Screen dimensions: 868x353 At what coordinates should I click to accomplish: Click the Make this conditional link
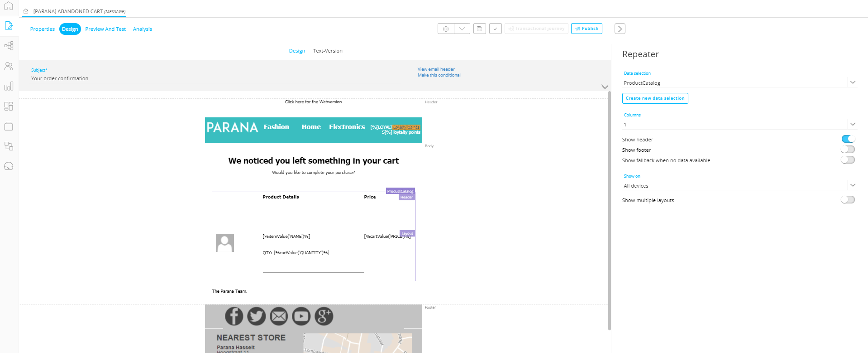point(439,75)
